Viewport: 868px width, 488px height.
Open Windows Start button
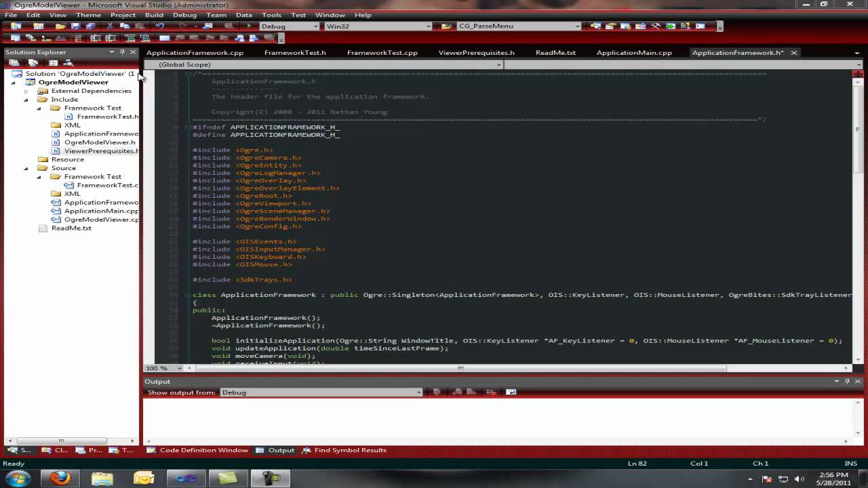18,479
